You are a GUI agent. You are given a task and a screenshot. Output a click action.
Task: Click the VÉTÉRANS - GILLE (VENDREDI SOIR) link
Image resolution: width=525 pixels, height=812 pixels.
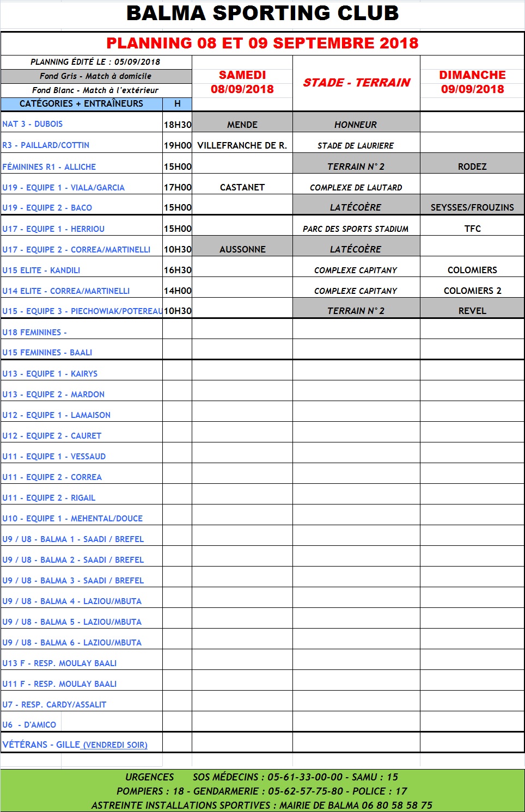75,745
